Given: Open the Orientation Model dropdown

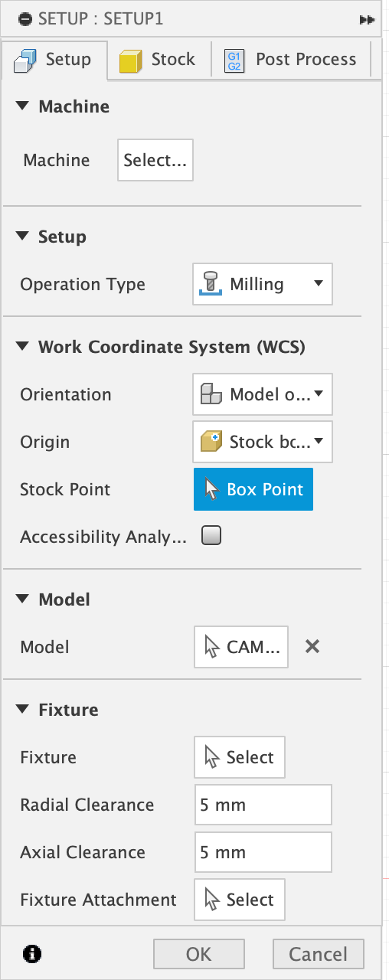Looking at the screenshot, I should [x=263, y=395].
